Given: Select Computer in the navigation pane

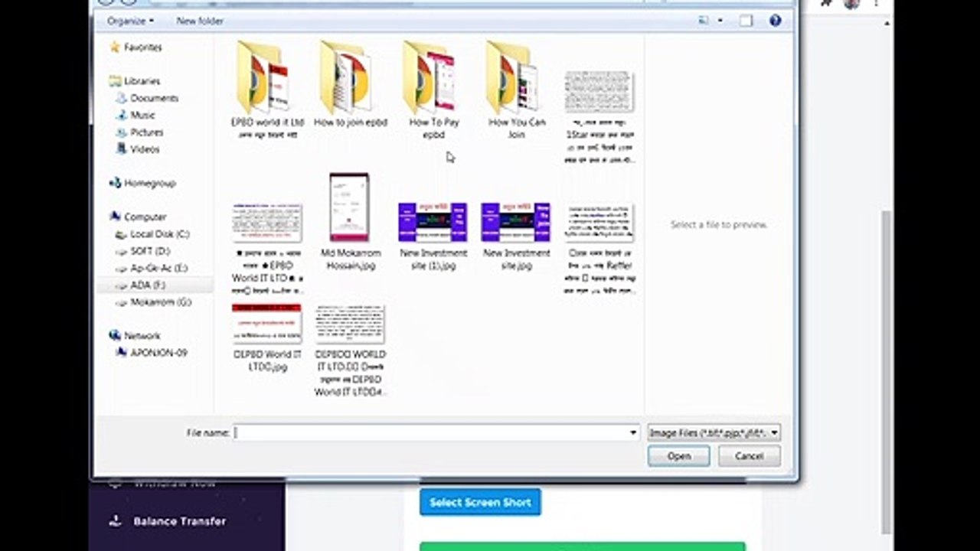Looking at the screenshot, I should click(x=138, y=217).
